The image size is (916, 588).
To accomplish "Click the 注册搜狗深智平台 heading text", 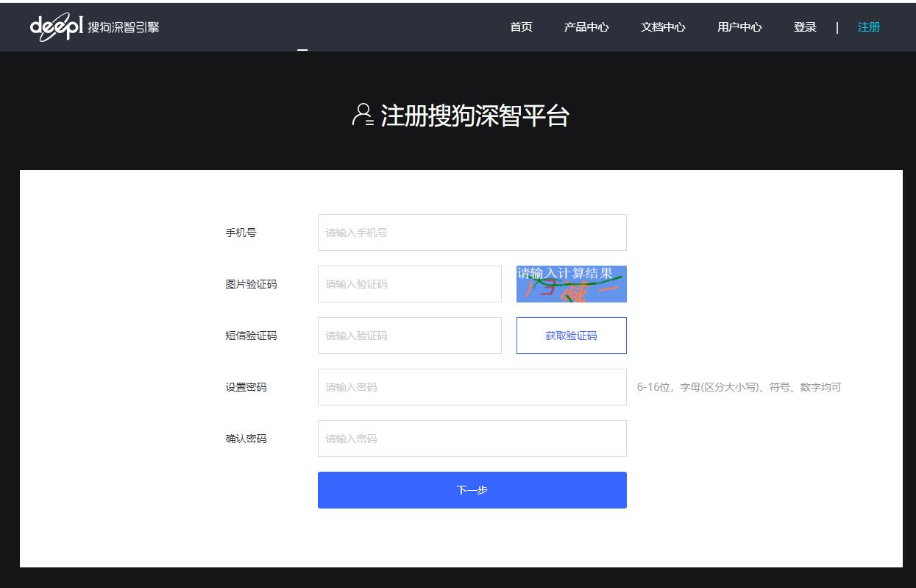I will [x=475, y=116].
